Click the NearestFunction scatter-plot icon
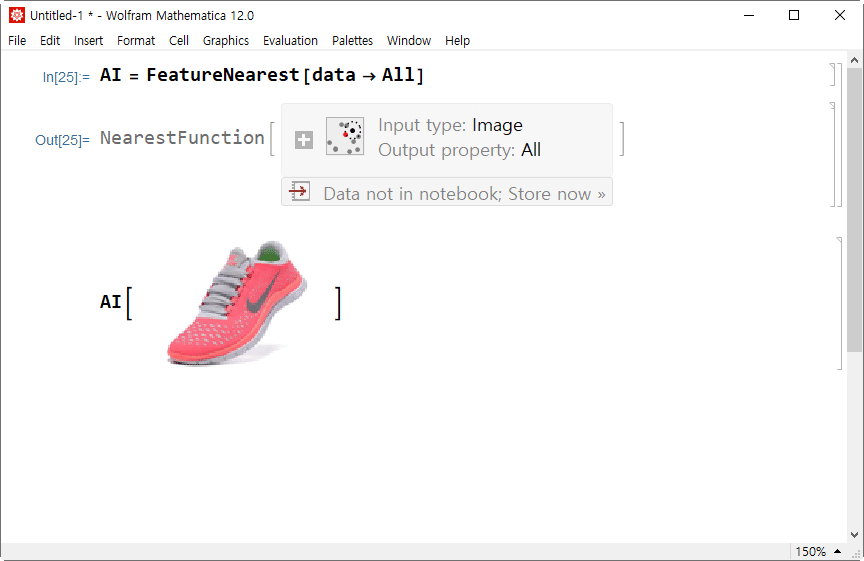The image size is (864, 561). point(345,136)
